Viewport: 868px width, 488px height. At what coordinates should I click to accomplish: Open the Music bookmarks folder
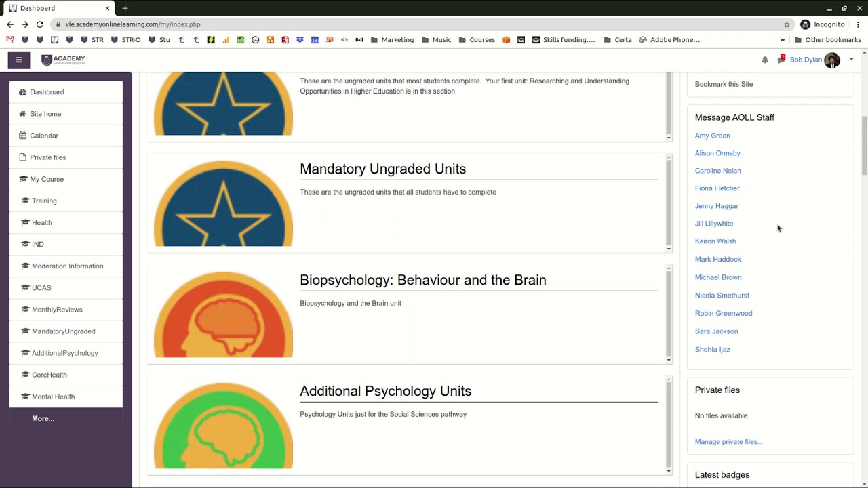[436, 40]
